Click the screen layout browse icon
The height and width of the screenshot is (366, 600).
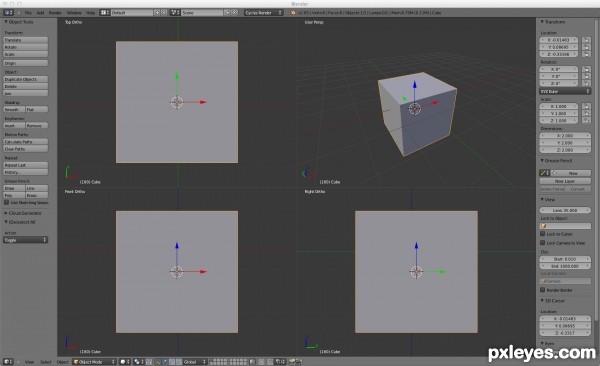click(x=105, y=13)
